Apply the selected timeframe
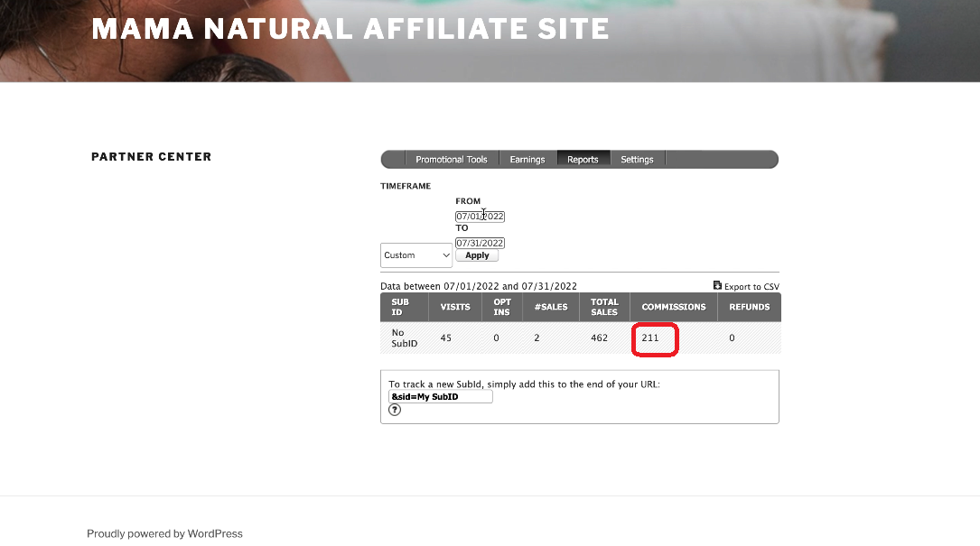Screen dimensions: 980x546 477,255
